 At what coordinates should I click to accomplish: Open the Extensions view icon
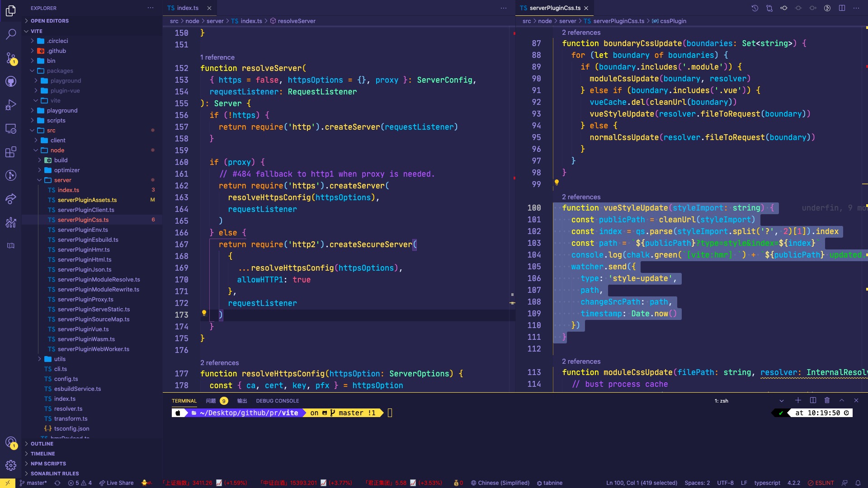coord(11,152)
